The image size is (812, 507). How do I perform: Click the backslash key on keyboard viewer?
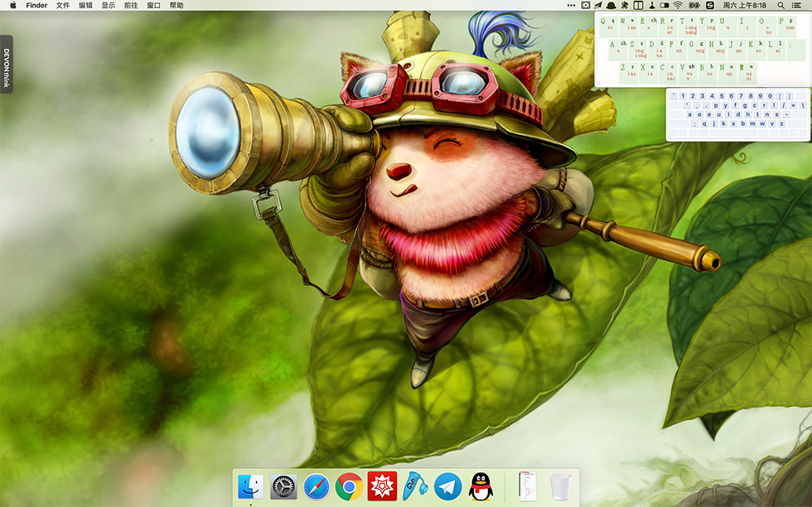coord(803,105)
